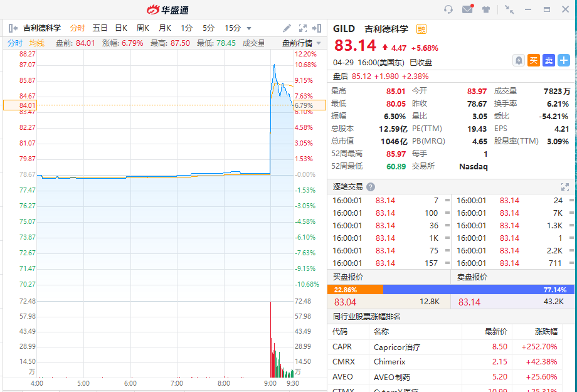Open the messages envelope icon
Screen dimensions: 577x392
(x=468, y=9)
